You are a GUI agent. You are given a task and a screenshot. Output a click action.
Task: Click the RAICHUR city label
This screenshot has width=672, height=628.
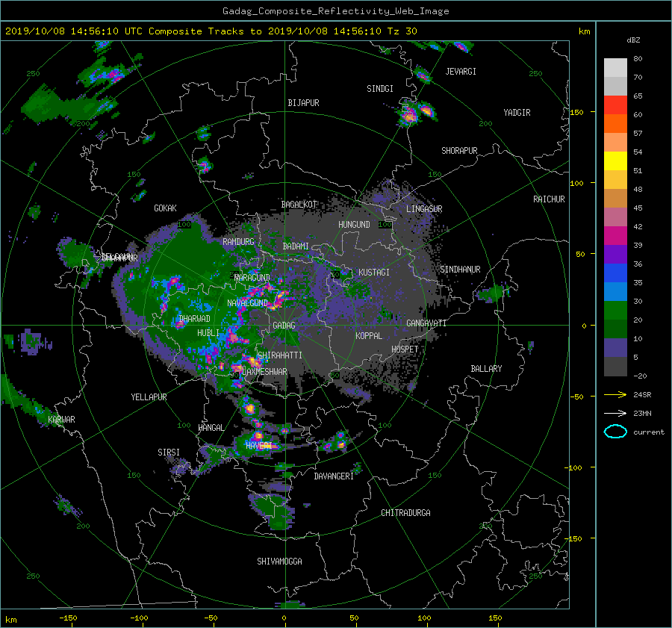click(x=549, y=199)
